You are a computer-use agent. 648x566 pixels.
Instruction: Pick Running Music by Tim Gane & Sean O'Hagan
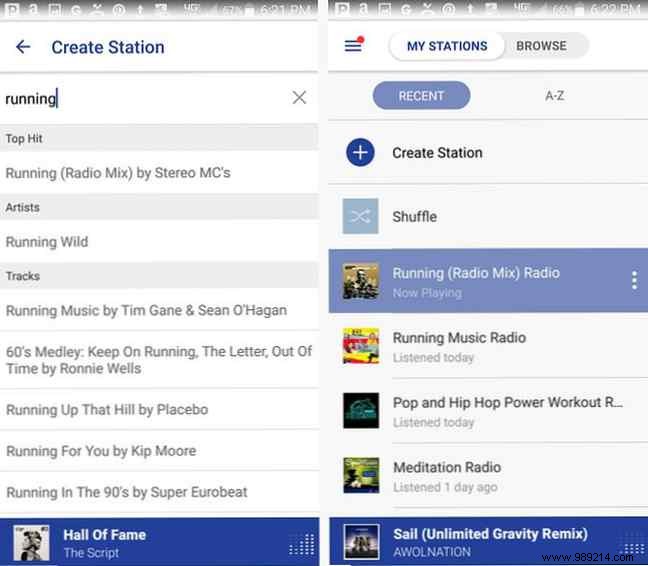(x=159, y=310)
